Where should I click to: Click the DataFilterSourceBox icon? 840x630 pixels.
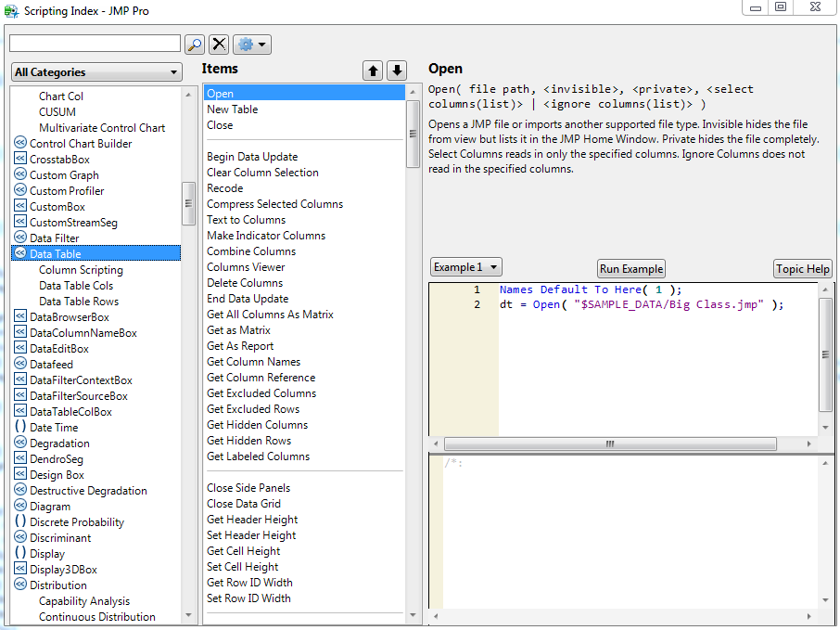point(20,395)
